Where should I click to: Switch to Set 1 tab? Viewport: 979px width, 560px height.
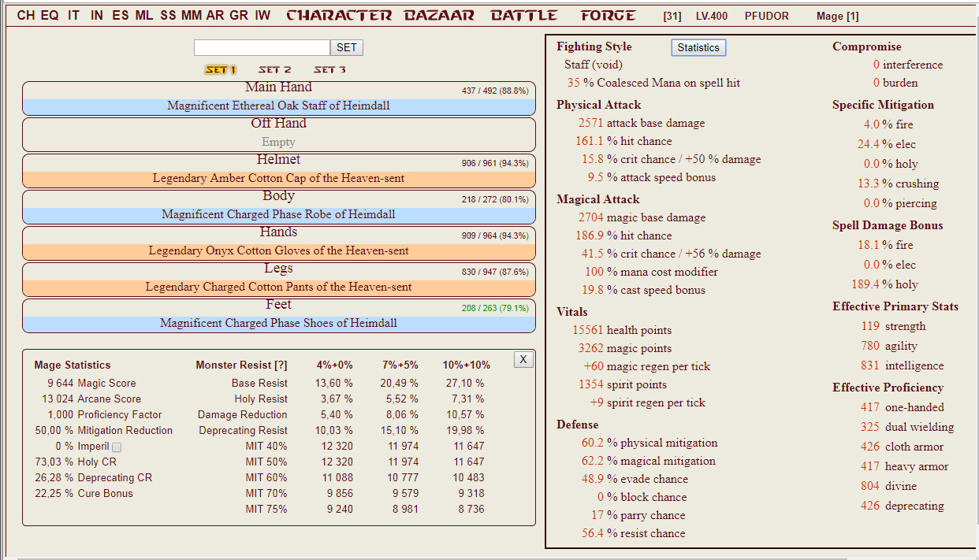[220, 70]
